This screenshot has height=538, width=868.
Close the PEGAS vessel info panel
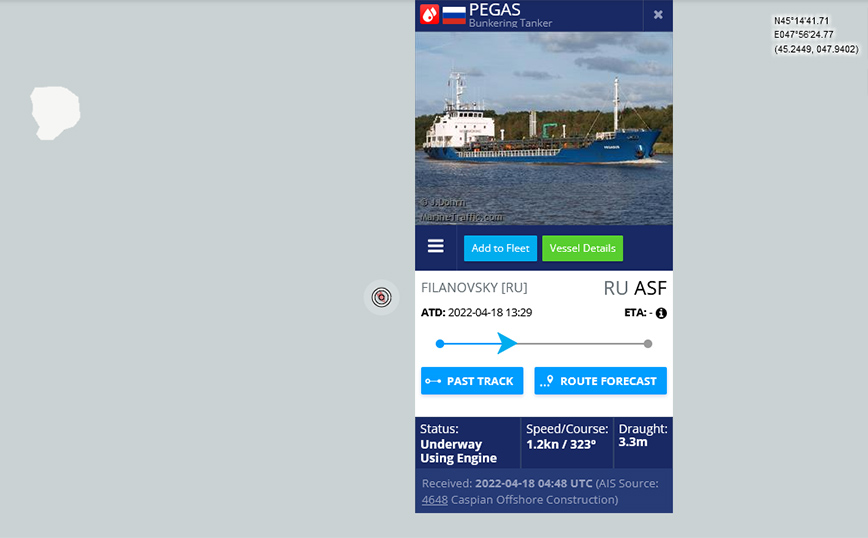point(658,15)
